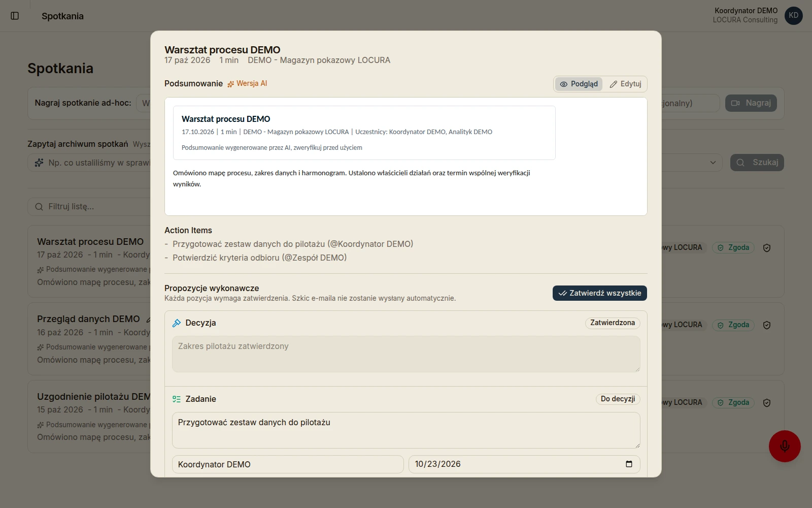
Task: Switch to Edytuj mode
Action: (625, 84)
